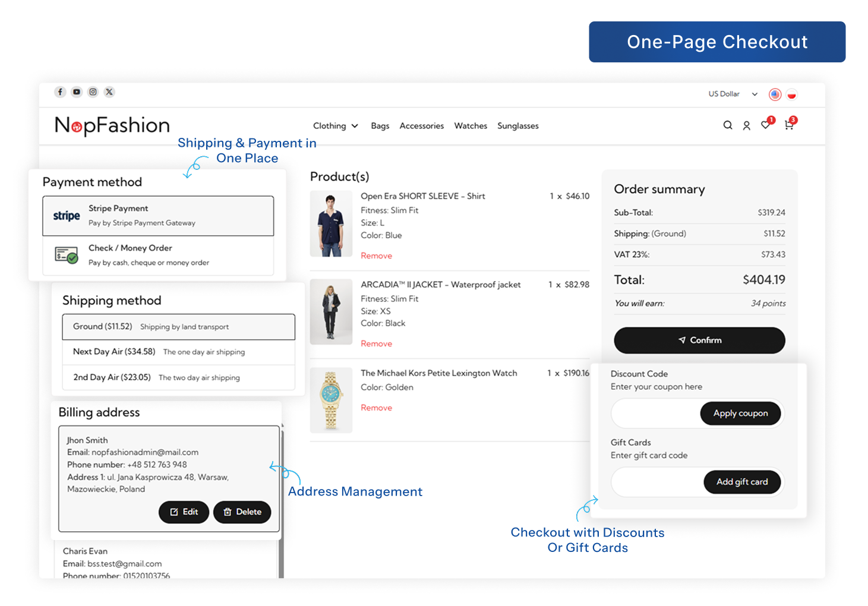868x606 pixels.
Task: Click the Shipping (Ground) $11.52 value
Action: click(774, 234)
